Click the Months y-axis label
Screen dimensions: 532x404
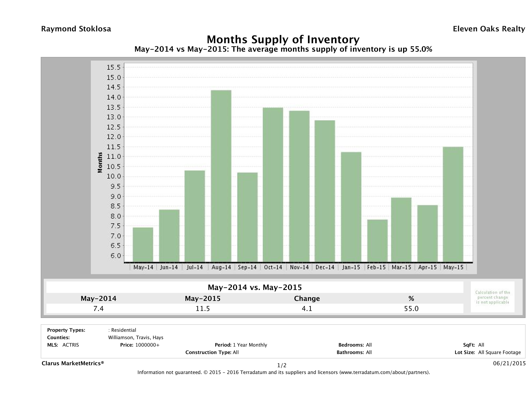tap(100, 163)
